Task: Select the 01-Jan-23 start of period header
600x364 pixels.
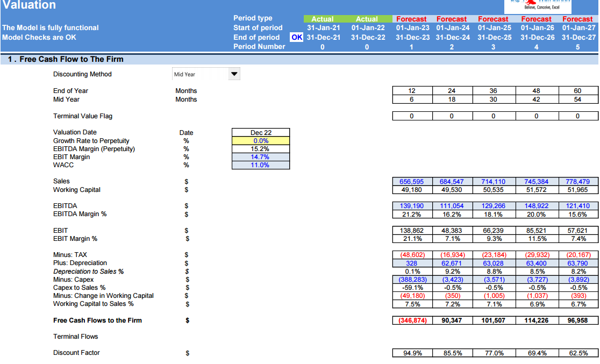Action: (412, 27)
